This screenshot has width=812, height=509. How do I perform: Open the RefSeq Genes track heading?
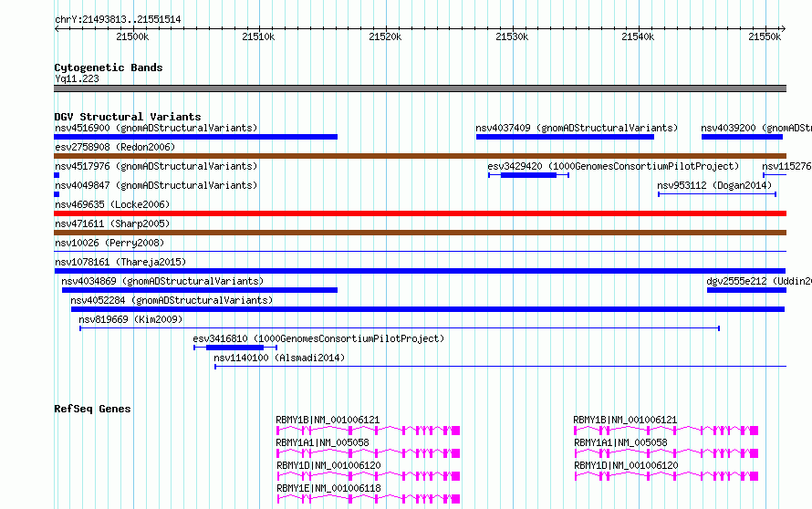click(x=92, y=409)
